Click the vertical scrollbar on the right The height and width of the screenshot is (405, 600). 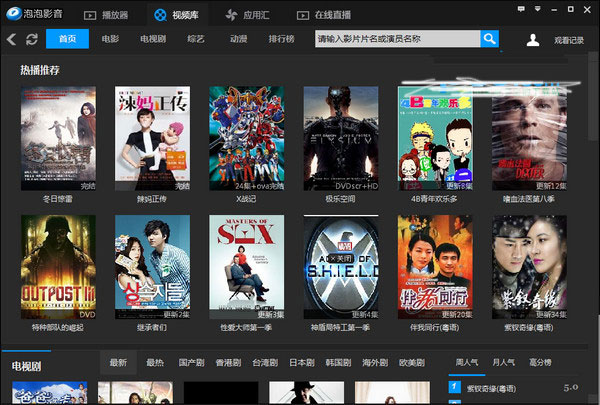pos(594,98)
